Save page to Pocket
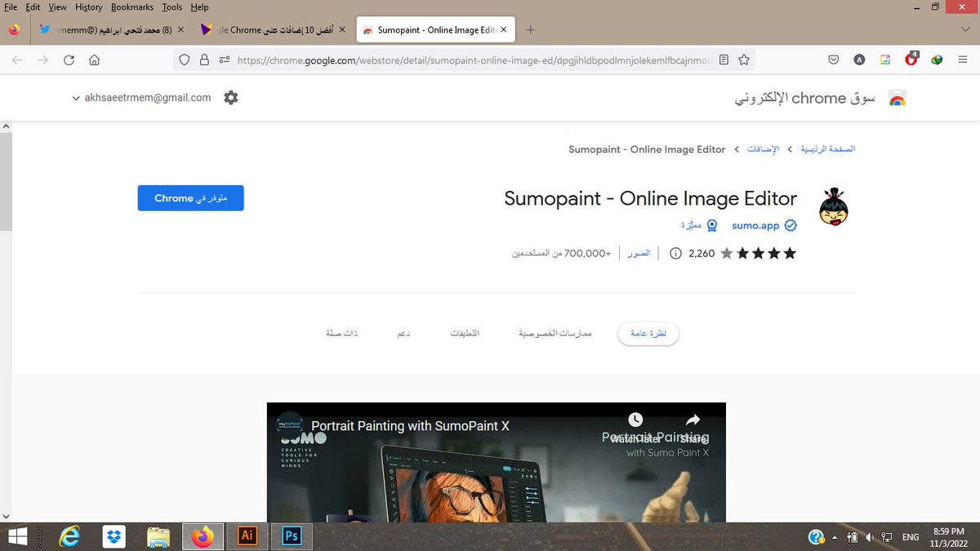Viewport: 980px width, 551px height. click(833, 60)
